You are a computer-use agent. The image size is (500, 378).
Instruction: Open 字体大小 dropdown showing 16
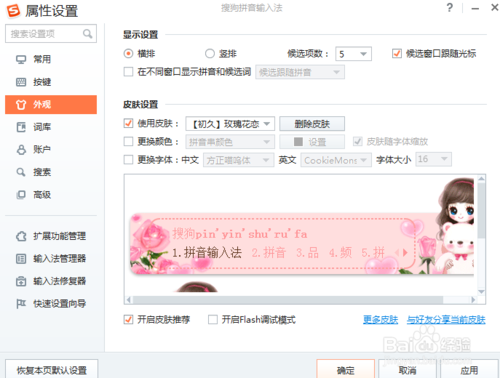[x=433, y=159]
